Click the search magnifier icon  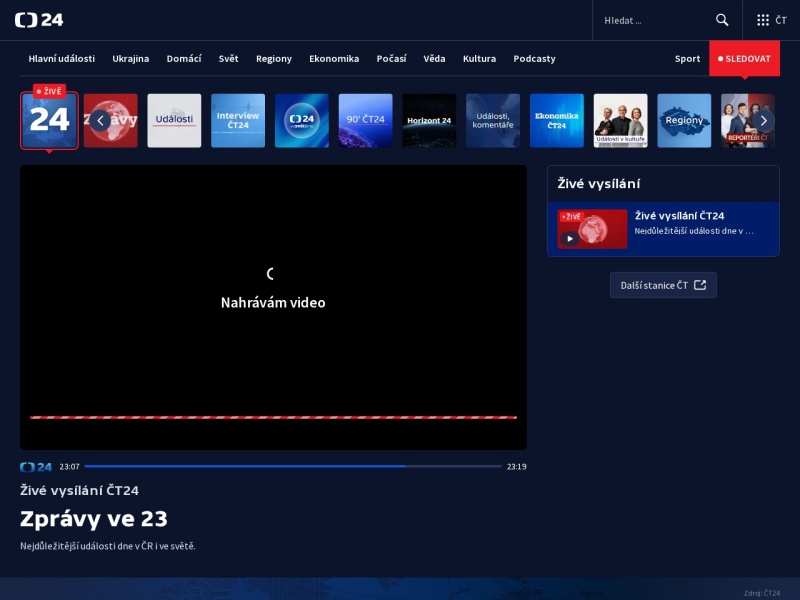click(x=721, y=20)
